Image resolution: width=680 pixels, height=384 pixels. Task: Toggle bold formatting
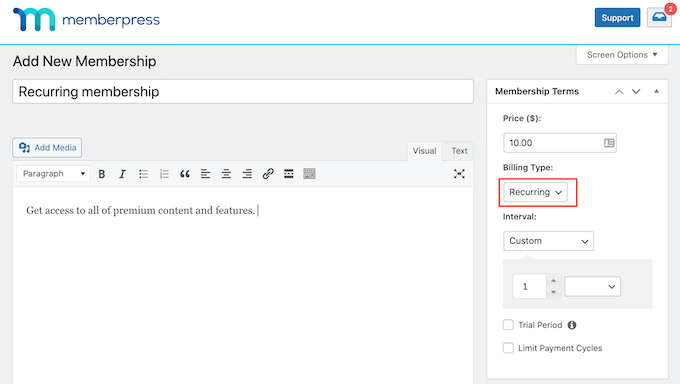point(101,174)
